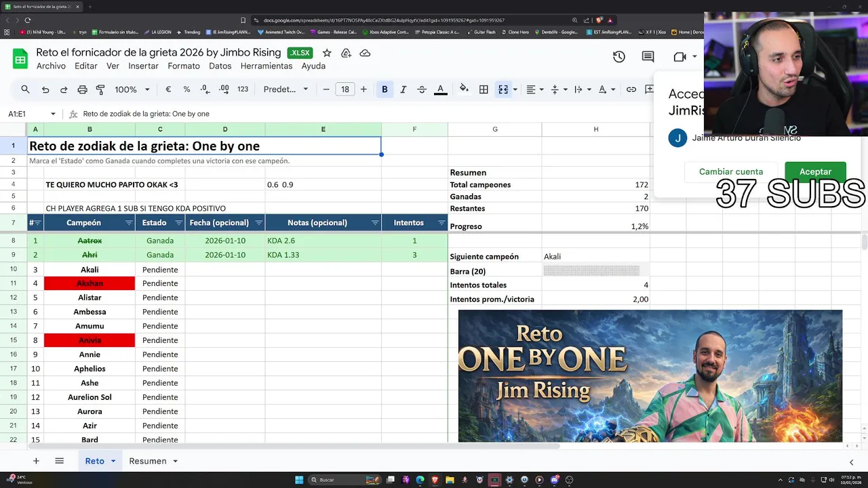Click Cambiar cuenta button

[731, 171]
